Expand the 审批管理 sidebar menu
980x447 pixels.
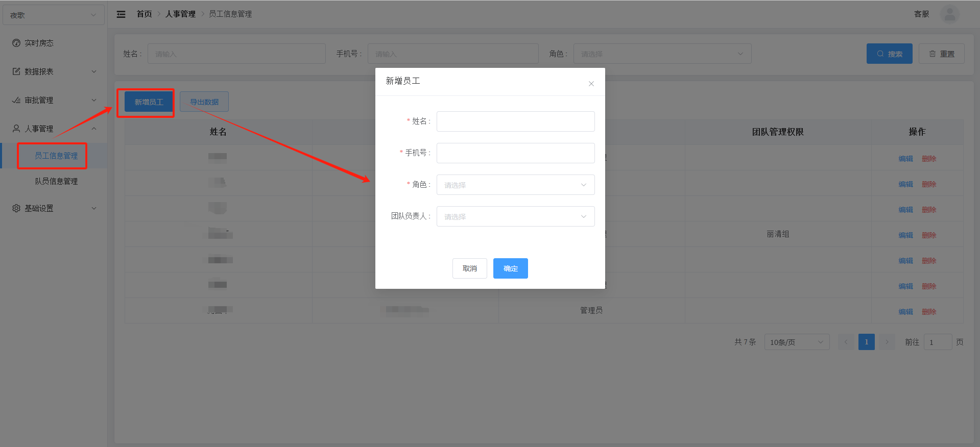click(x=54, y=100)
